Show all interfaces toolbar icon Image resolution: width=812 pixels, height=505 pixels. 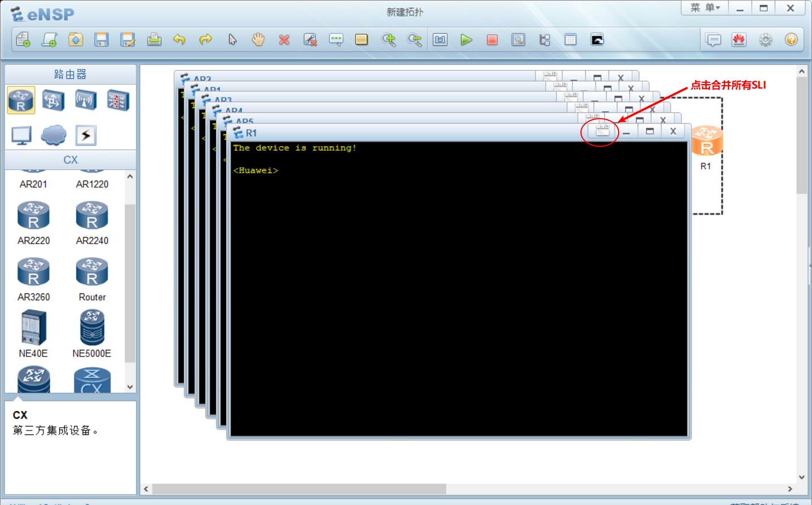(x=545, y=39)
